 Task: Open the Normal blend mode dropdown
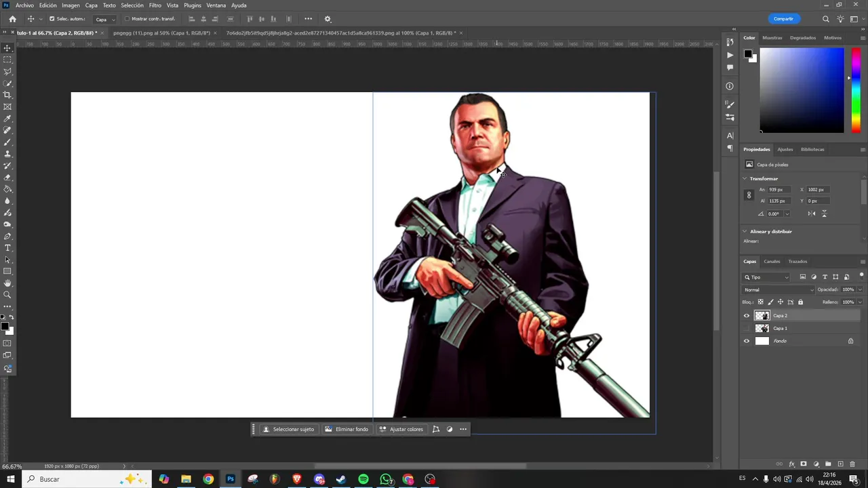click(778, 290)
